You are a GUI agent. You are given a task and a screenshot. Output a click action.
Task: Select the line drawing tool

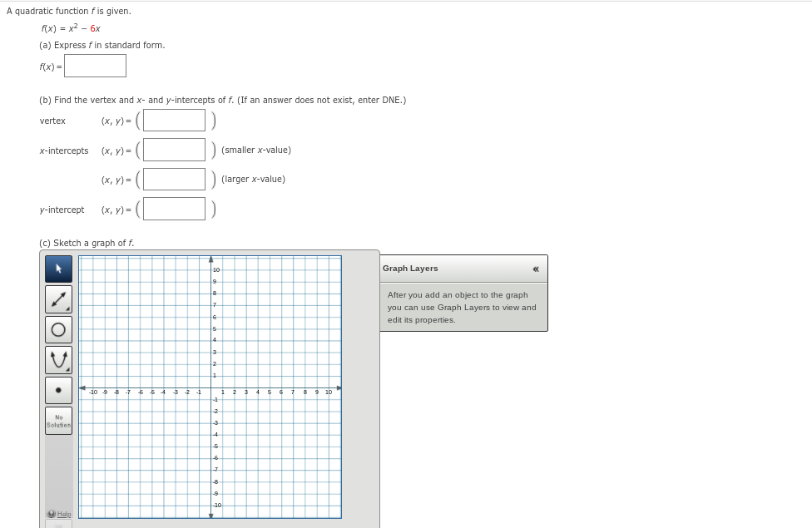[x=57, y=299]
